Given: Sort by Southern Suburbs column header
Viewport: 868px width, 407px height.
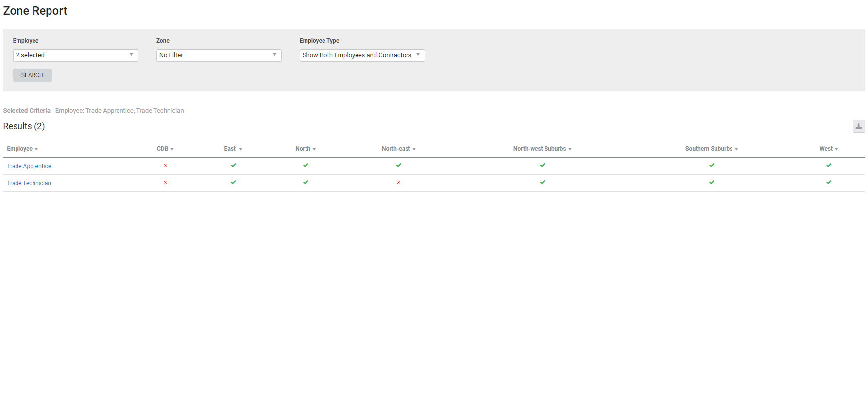Looking at the screenshot, I should 711,149.
